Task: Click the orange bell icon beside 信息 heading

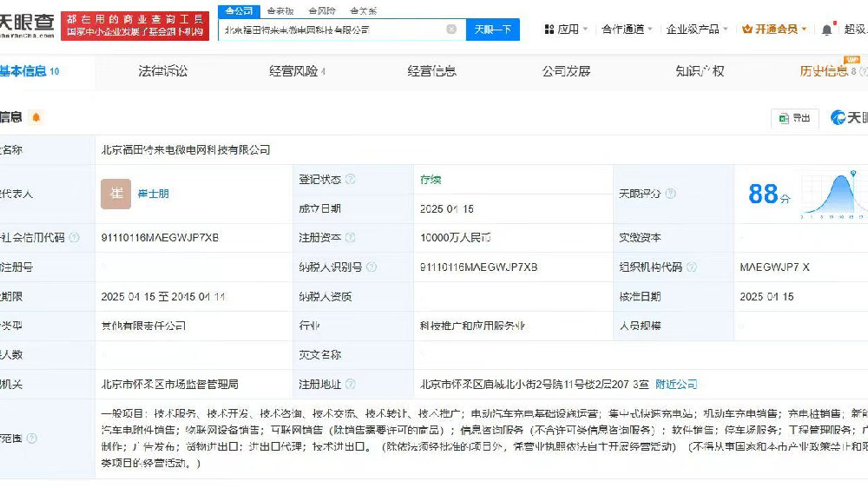Action: click(x=36, y=117)
